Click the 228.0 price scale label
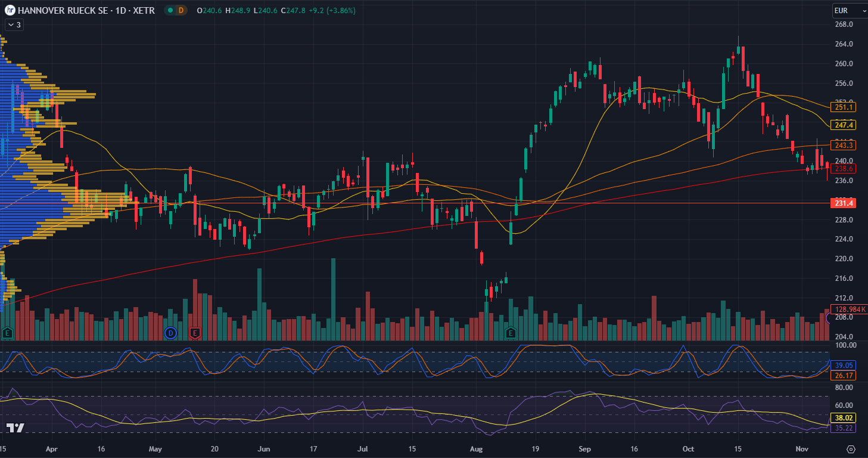The image size is (868, 458). click(x=845, y=220)
